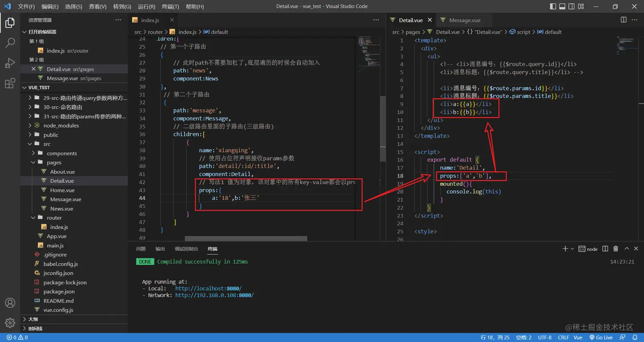The height and width of the screenshot is (342, 644).
Task: Open the Accounts menu icon
Action: point(10,303)
